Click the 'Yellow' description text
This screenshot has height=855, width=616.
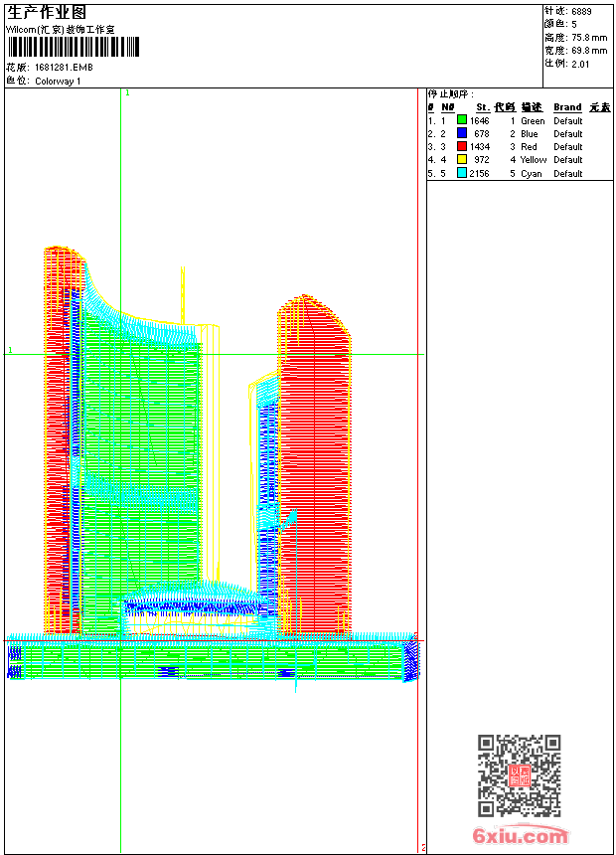pos(534,160)
